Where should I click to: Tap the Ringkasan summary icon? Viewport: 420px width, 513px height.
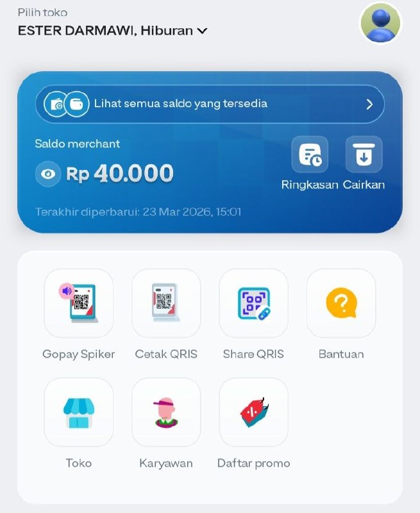click(310, 155)
